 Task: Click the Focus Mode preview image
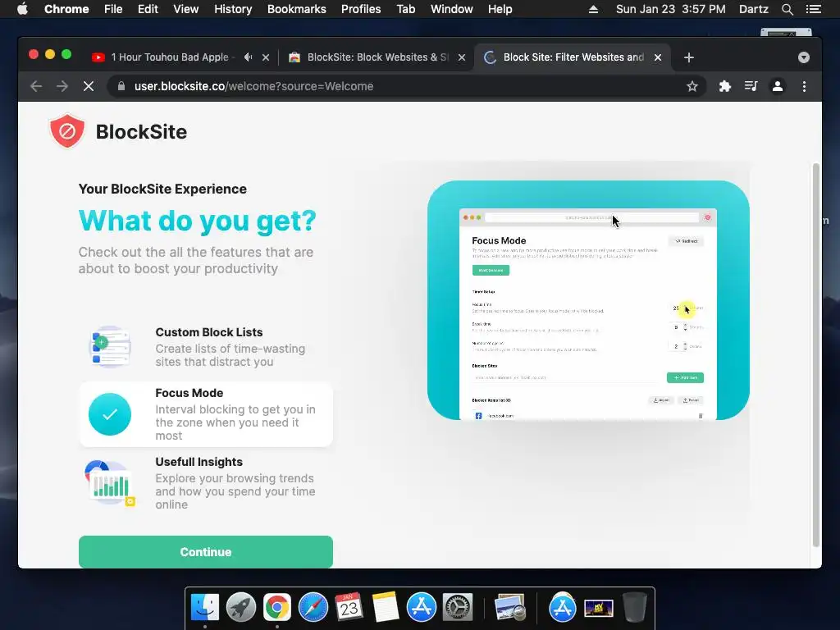tap(588, 300)
